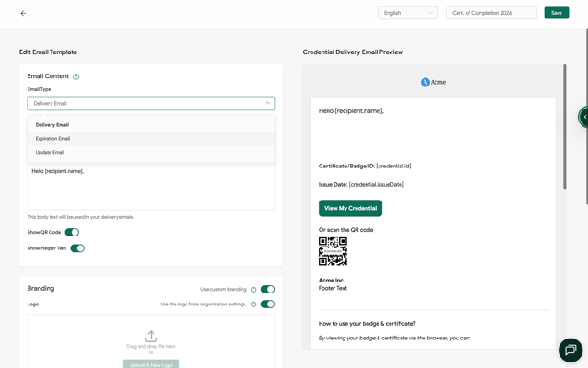Click 'Drag and drop file here' text
Screen dimensions: 588x368
[151, 346]
